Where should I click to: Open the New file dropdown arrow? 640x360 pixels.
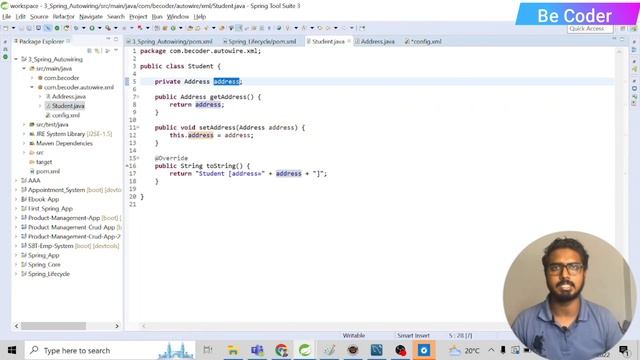coord(13,28)
